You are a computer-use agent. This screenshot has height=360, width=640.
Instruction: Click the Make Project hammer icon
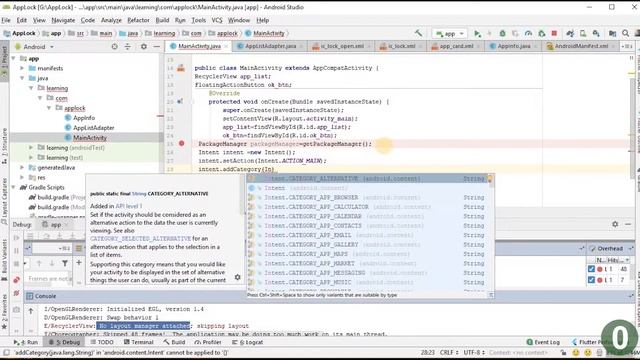[418, 33]
